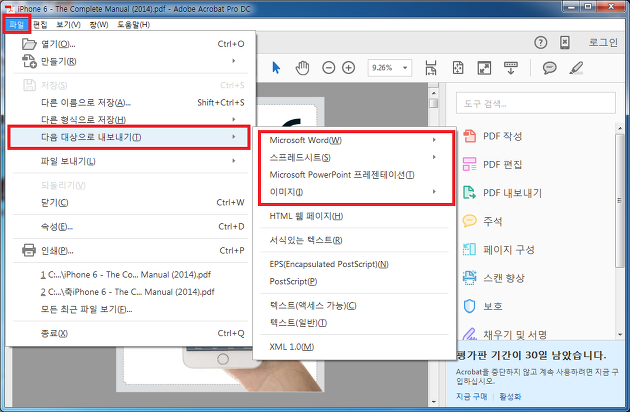Click the fit-width scrolling mode icon

tap(431, 68)
